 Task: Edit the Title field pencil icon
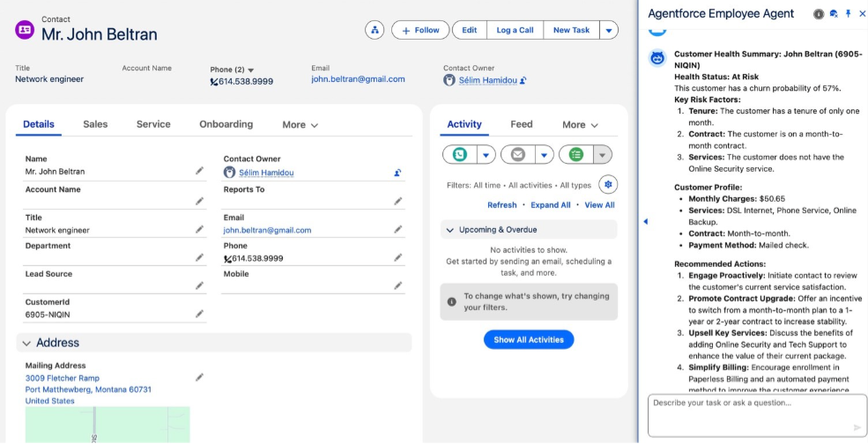point(199,229)
